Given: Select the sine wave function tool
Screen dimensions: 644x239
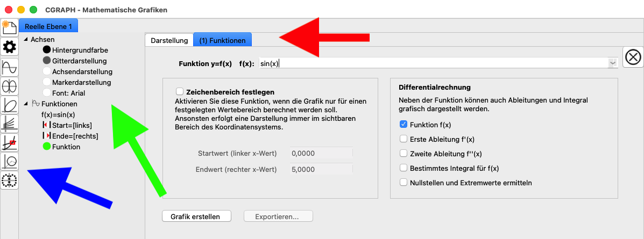Looking at the screenshot, I should pos(10,67).
